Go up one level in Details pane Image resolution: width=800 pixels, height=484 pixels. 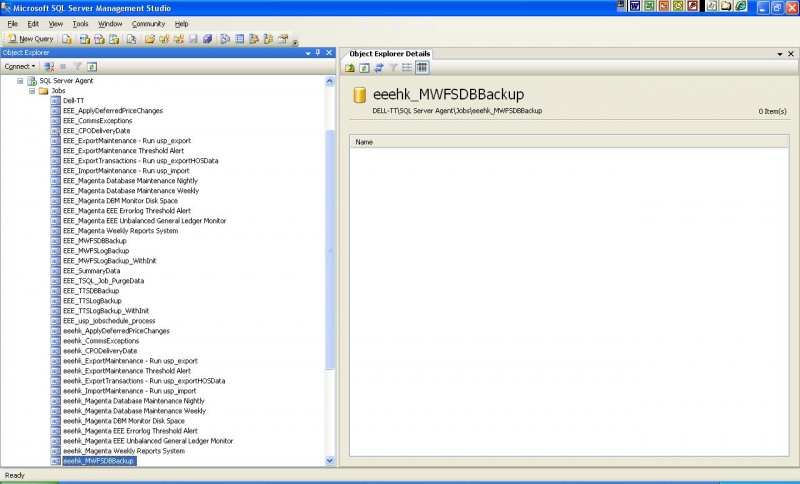pyautogui.click(x=350, y=68)
